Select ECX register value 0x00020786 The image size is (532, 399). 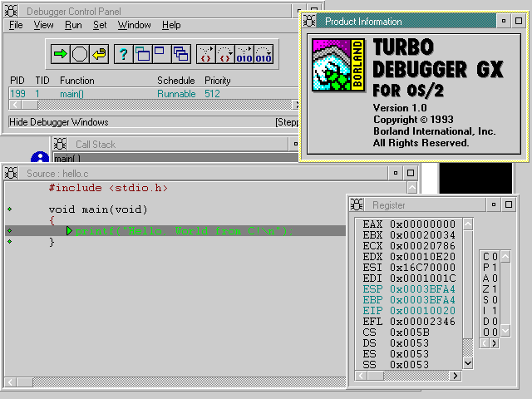click(x=422, y=246)
